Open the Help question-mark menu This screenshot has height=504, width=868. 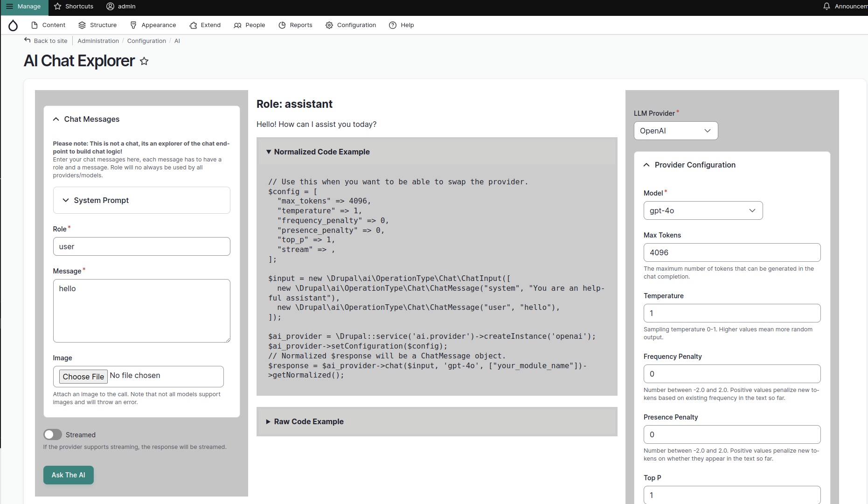[401, 25]
